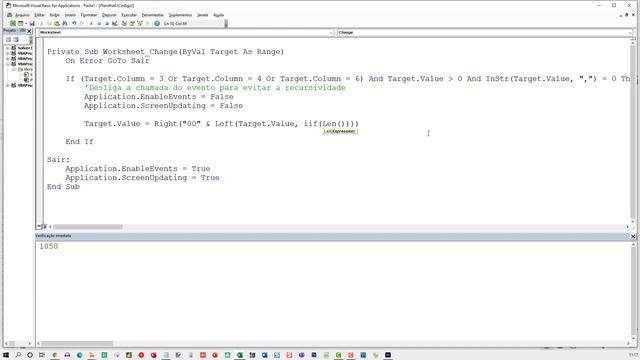The width and height of the screenshot is (640, 360).
Task: Expand the last project tree node
Action: (7, 85)
